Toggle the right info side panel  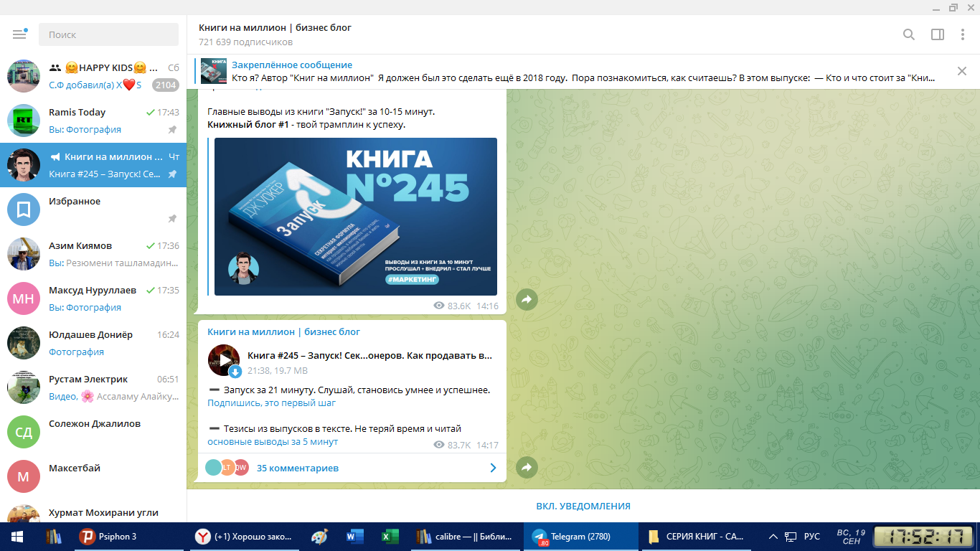[x=937, y=34]
